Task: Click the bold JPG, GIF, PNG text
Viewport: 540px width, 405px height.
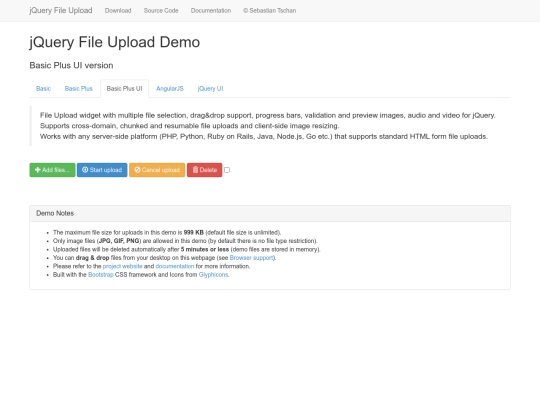Action: 119,241
